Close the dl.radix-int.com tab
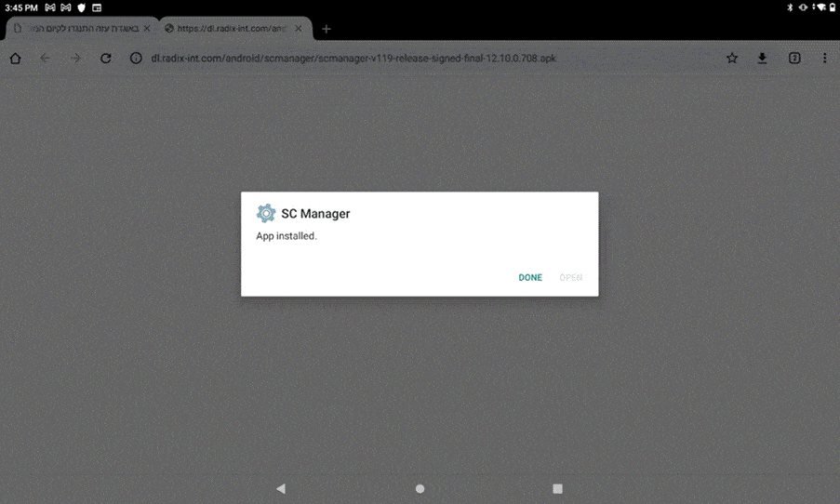This screenshot has height=504, width=840. (x=299, y=29)
